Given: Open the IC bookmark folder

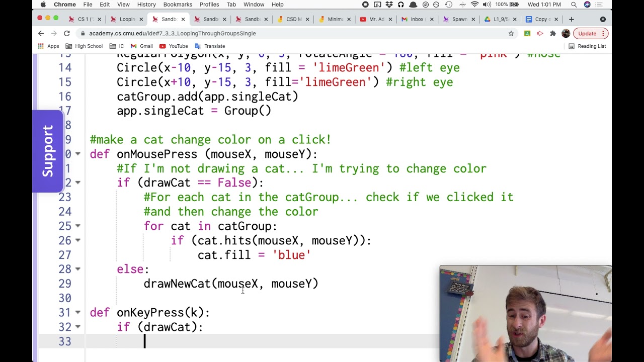Looking at the screenshot, I should click(x=117, y=46).
